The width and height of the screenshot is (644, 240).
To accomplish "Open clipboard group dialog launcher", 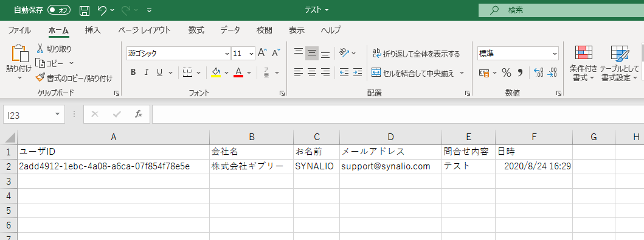I will [117, 93].
